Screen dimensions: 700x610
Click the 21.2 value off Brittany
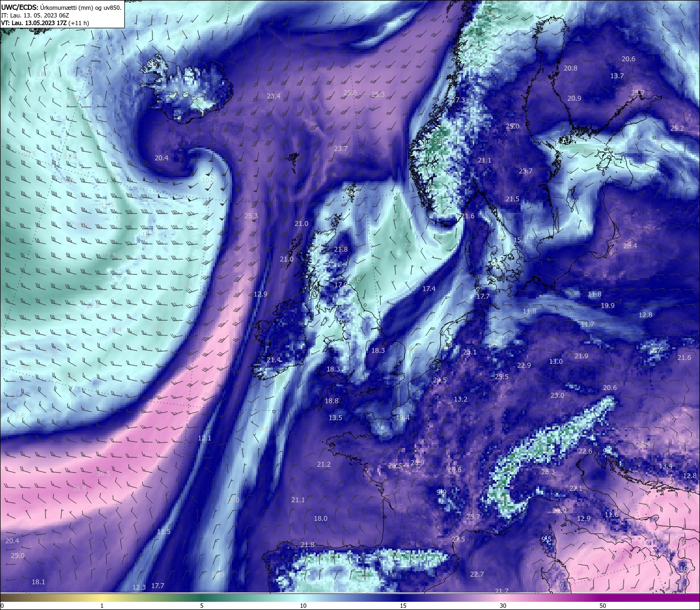click(x=324, y=464)
